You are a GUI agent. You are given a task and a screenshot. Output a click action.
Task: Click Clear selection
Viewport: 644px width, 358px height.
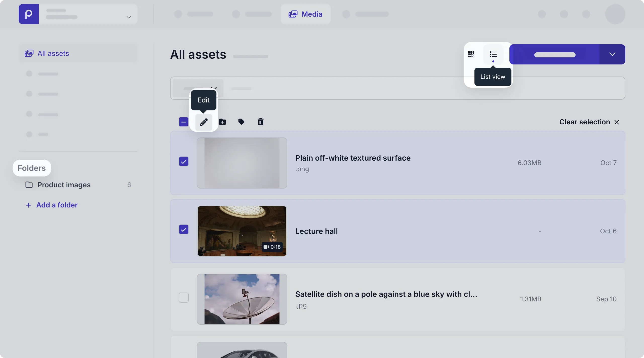coord(589,122)
